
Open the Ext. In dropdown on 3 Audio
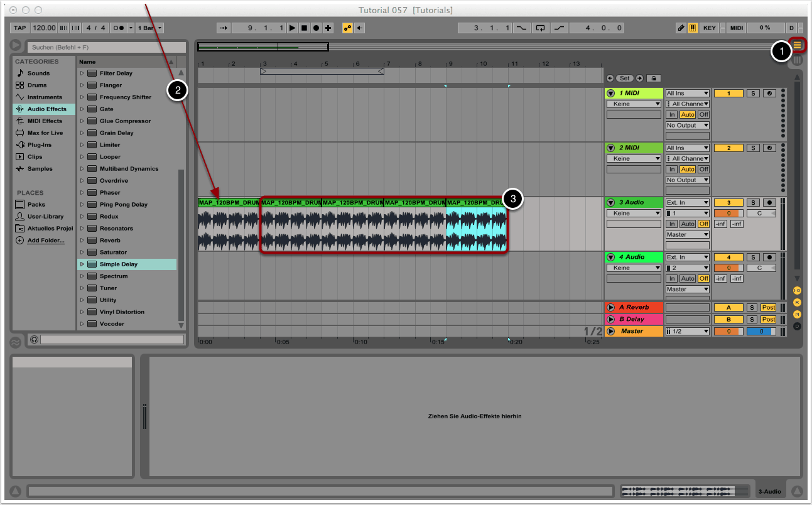(x=688, y=203)
